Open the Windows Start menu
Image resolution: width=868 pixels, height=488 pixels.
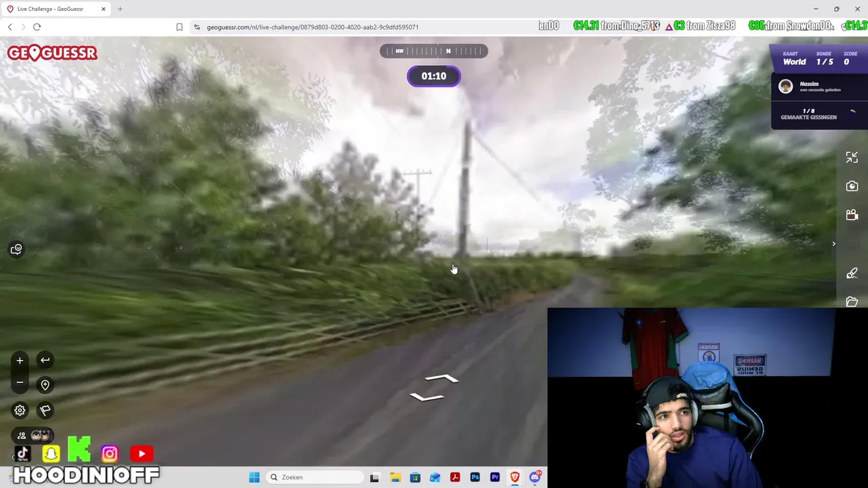[254, 477]
